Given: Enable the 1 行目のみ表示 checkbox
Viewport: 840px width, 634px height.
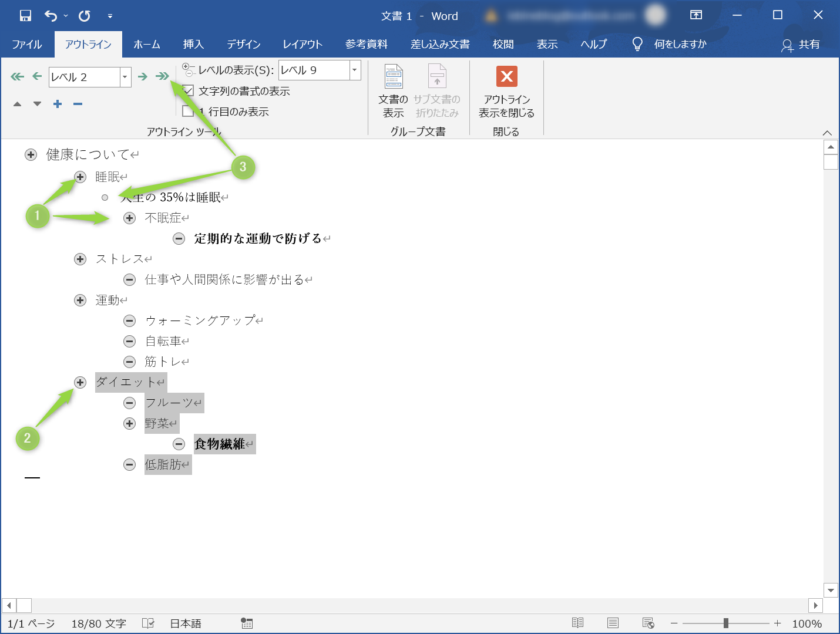Looking at the screenshot, I should click(x=188, y=112).
